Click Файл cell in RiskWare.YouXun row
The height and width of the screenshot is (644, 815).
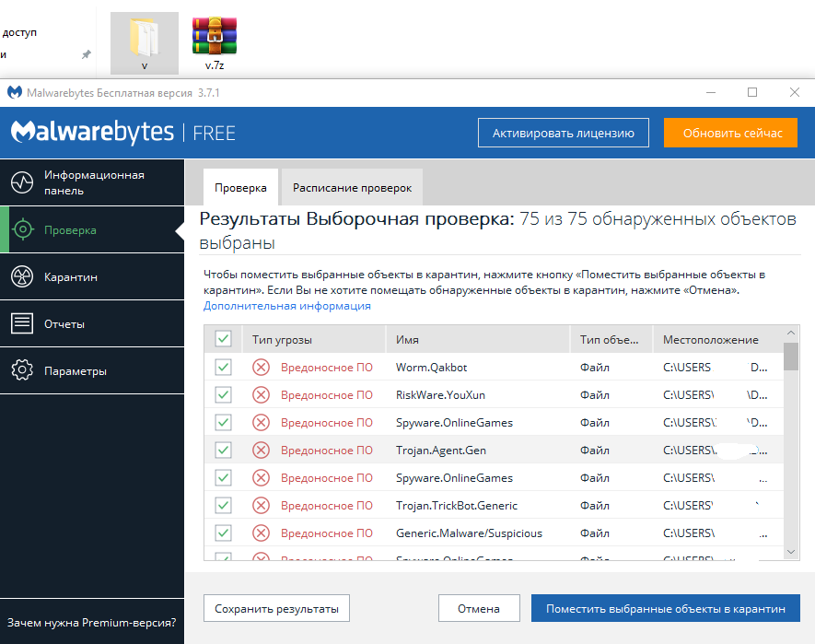[595, 395]
